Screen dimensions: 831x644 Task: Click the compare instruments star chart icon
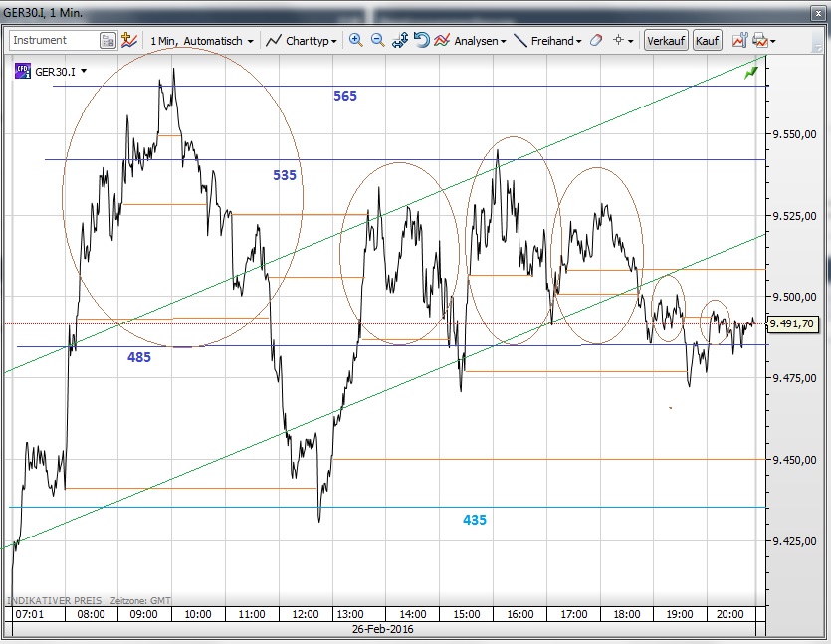coord(128,40)
